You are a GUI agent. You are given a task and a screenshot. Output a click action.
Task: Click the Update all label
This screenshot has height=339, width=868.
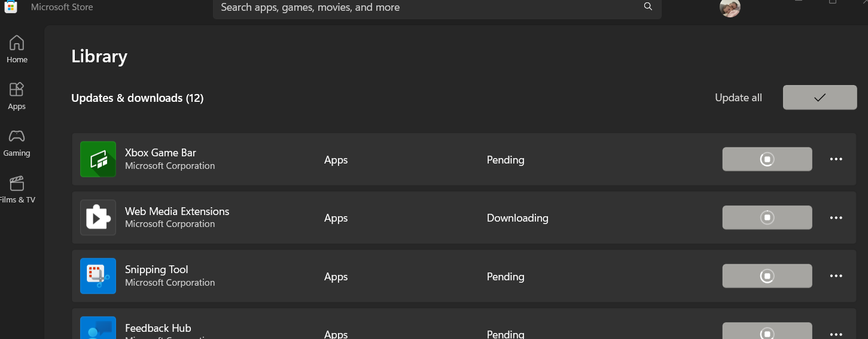tap(738, 98)
